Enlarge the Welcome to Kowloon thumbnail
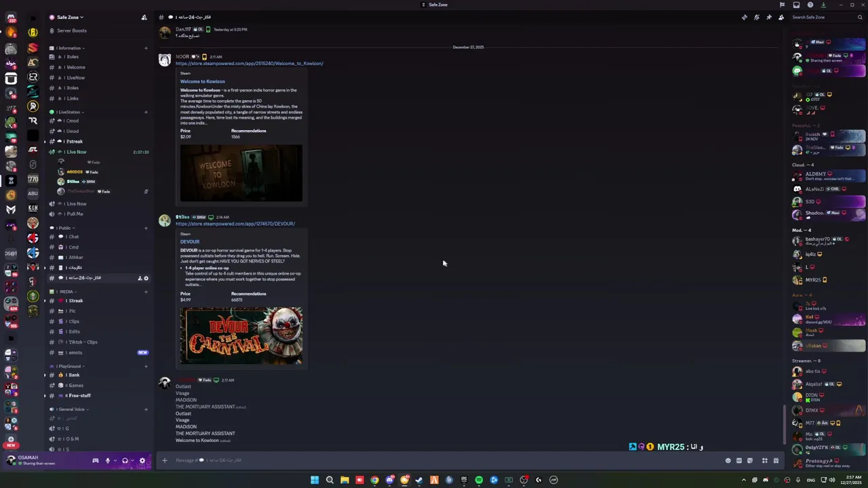The image size is (868, 488). 241,173
